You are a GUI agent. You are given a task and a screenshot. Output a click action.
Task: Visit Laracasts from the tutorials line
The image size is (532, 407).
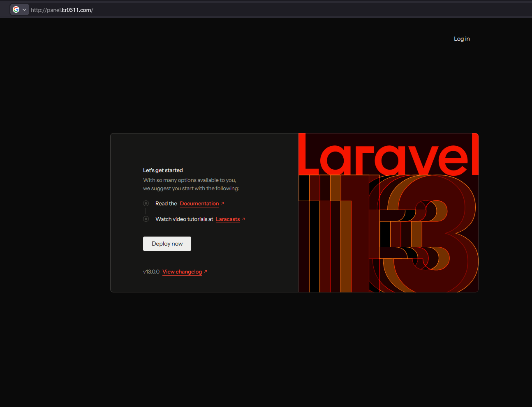click(x=227, y=219)
